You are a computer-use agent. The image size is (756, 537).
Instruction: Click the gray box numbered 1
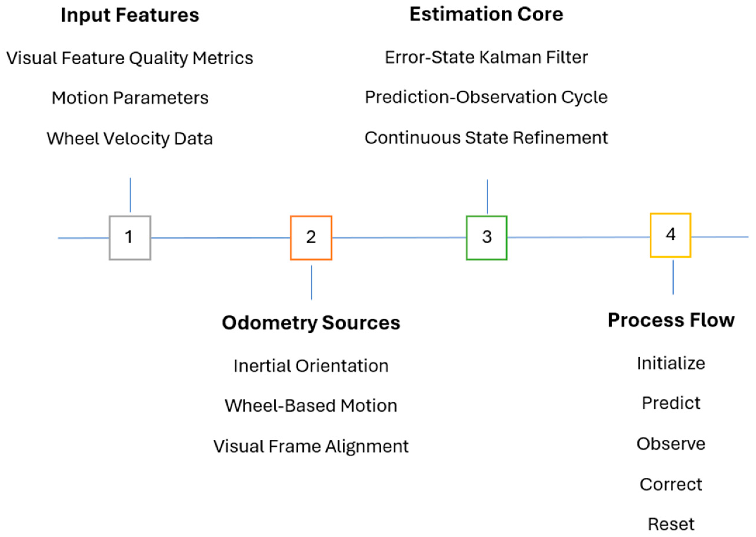click(130, 238)
